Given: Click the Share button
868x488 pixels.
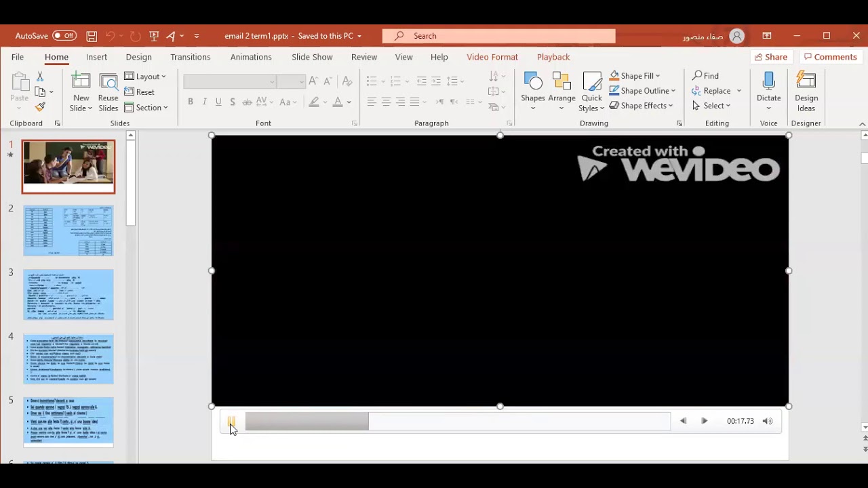Looking at the screenshot, I should coord(771,57).
